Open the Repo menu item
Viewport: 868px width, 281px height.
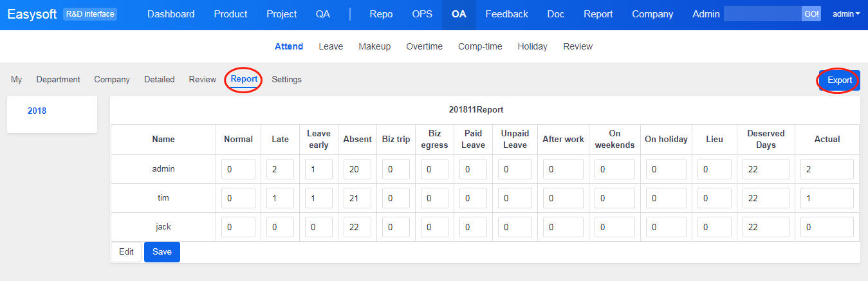[x=381, y=14]
